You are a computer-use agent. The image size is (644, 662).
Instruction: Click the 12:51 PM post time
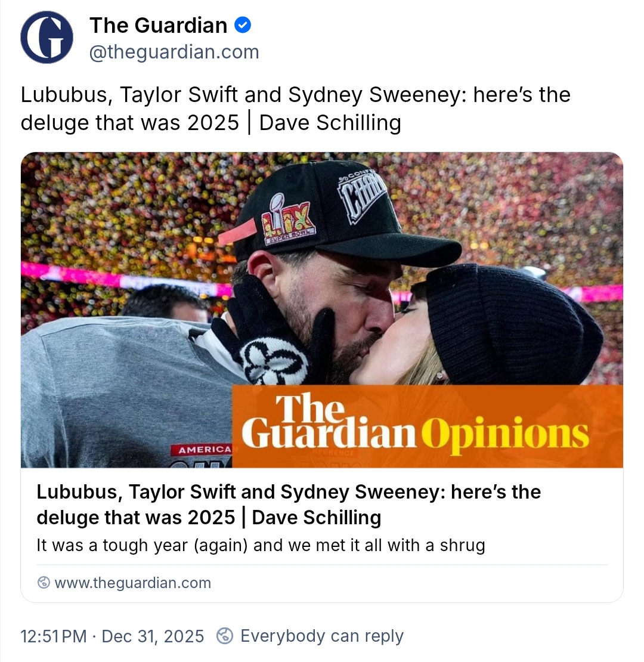[54, 636]
